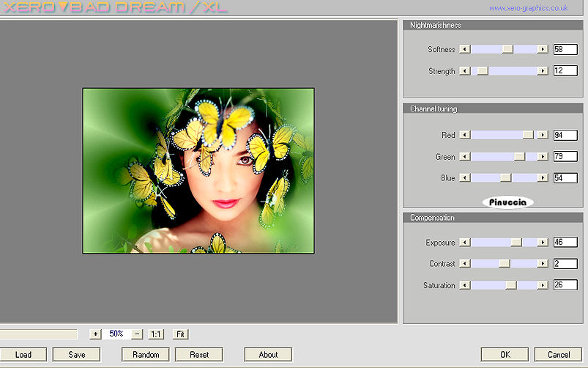Lower Contrast using its left arrow

point(465,264)
